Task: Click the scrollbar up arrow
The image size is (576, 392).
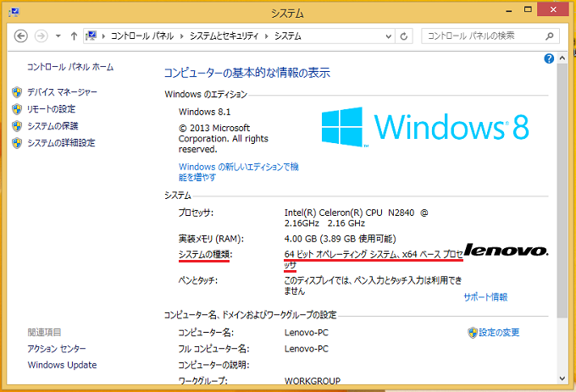Action: click(562, 58)
